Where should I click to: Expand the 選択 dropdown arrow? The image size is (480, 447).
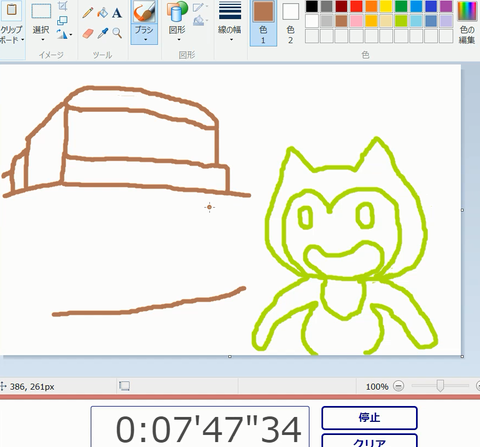pyautogui.click(x=42, y=40)
